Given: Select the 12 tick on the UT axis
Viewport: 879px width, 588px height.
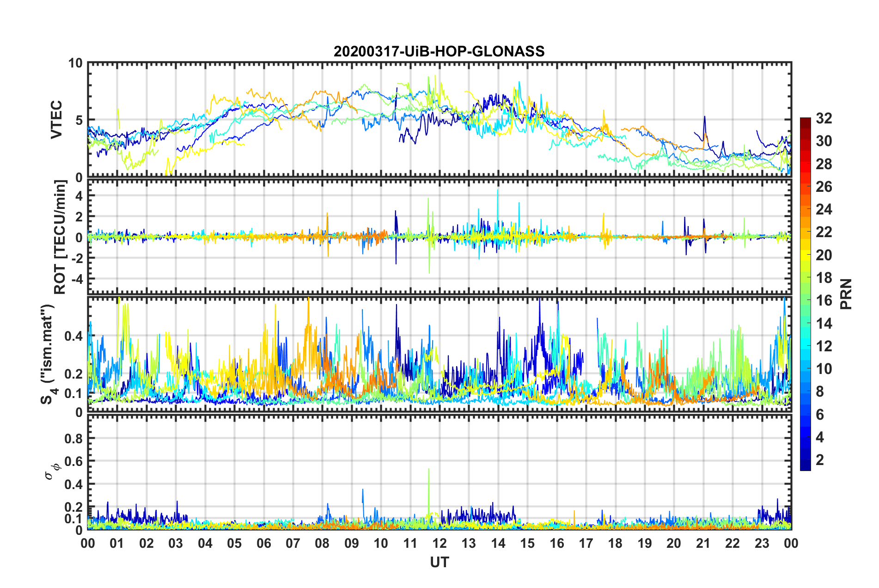Looking at the screenshot, I should coord(439,543).
